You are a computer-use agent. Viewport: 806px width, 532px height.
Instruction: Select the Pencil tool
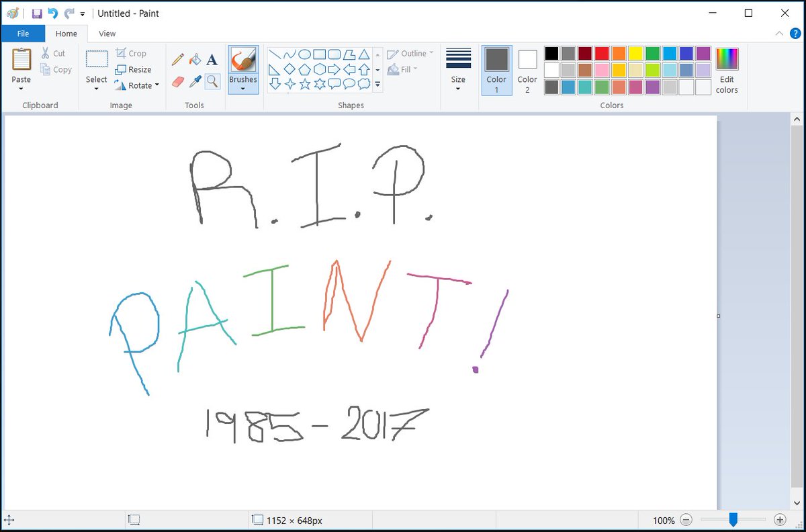(x=178, y=59)
